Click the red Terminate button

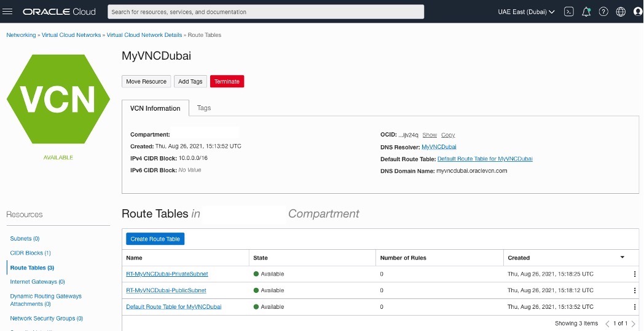click(x=227, y=81)
